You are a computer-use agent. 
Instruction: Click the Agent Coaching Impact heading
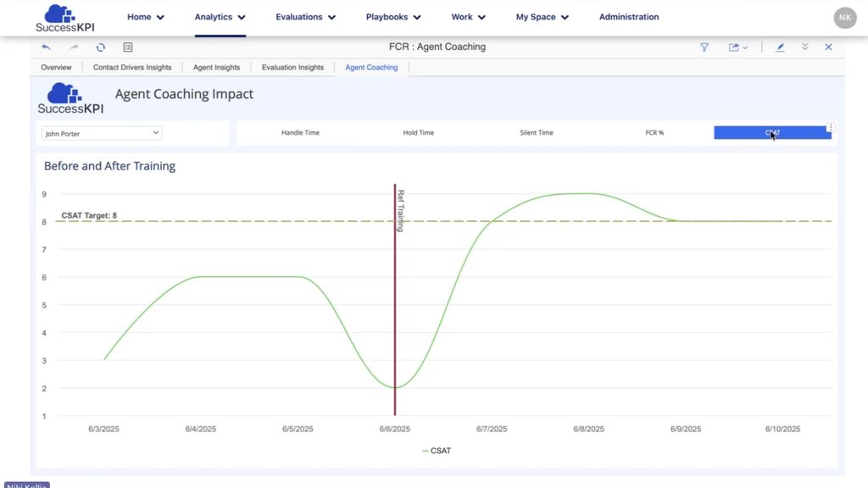[184, 94]
